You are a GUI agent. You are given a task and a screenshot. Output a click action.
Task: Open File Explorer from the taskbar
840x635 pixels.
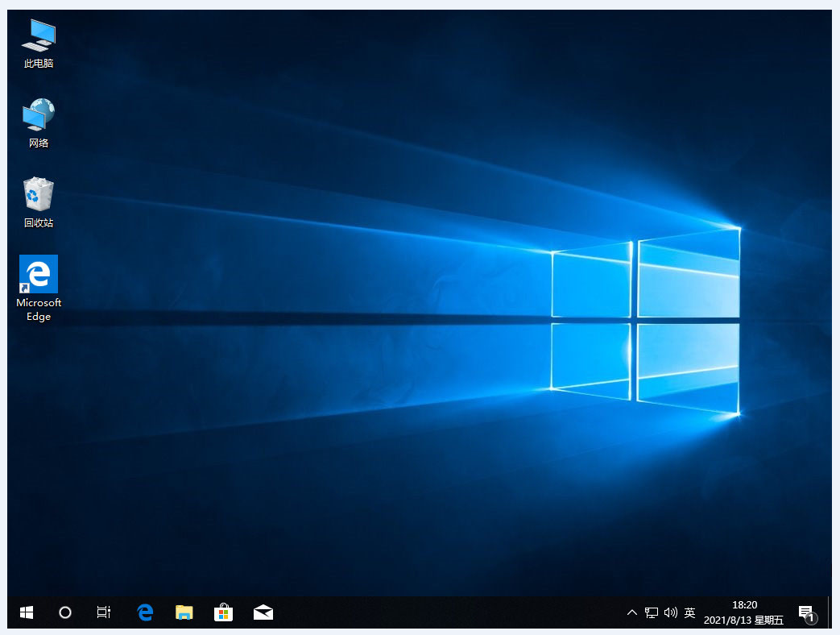click(x=184, y=612)
